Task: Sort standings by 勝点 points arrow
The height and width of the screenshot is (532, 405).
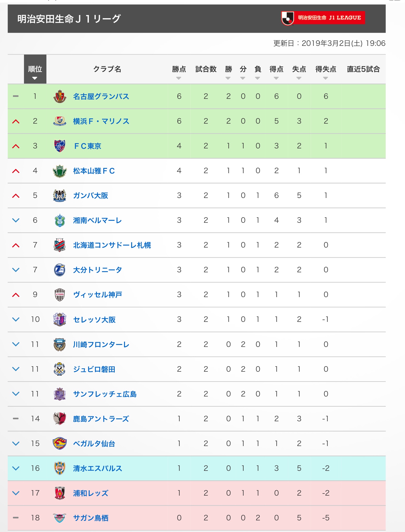Action: coord(179,78)
